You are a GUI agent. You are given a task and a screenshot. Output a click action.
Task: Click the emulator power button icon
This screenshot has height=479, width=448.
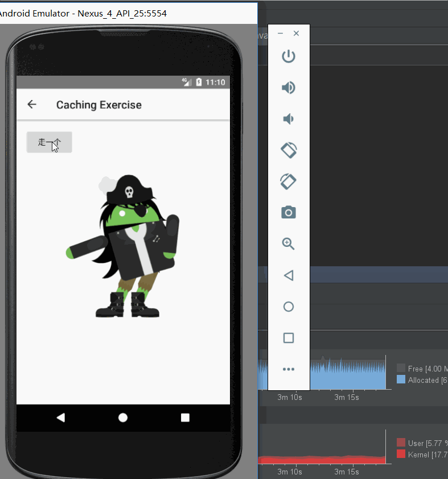pos(289,56)
